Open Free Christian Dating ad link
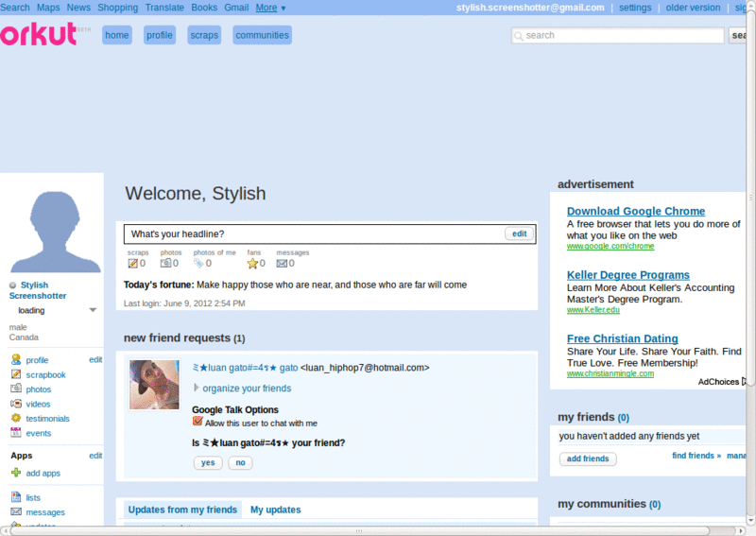 [x=623, y=338]
